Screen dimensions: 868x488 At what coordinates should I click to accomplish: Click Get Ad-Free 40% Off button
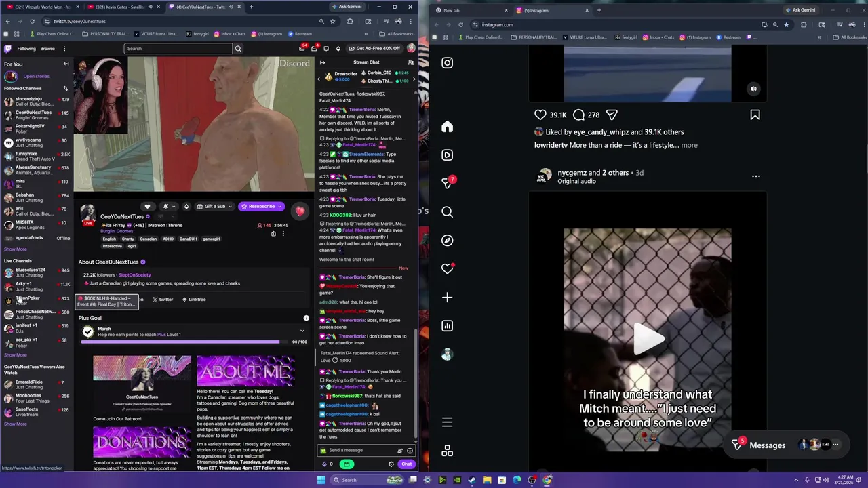(x=374, y=49)
